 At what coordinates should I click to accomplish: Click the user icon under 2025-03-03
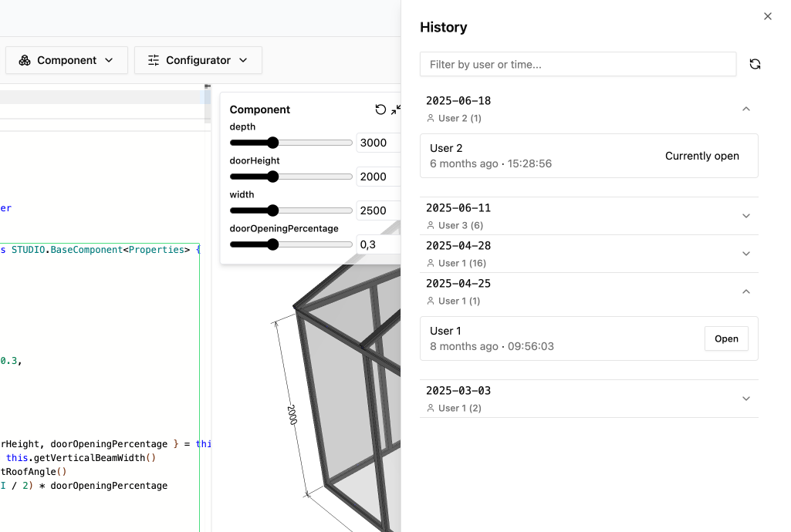[x=431, y=408]
